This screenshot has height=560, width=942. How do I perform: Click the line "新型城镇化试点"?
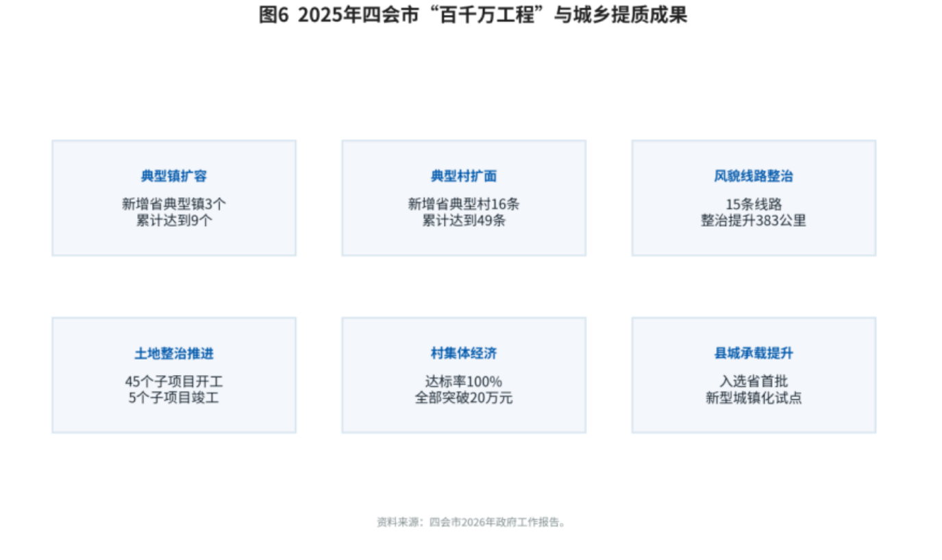tap(754, 398)
